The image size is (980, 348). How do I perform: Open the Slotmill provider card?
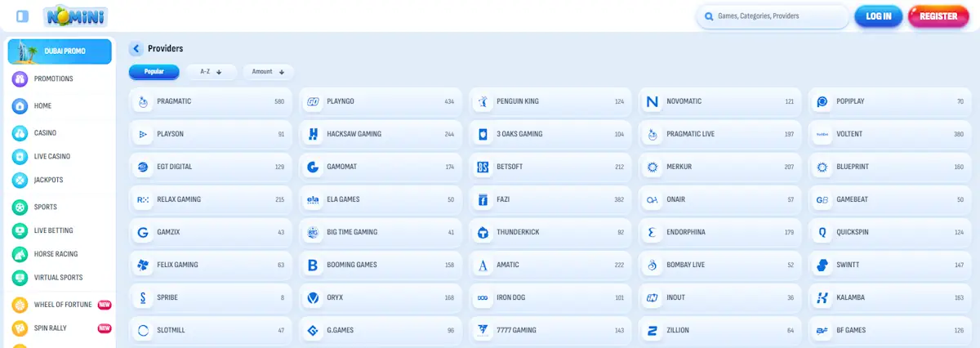pos(211,331)
